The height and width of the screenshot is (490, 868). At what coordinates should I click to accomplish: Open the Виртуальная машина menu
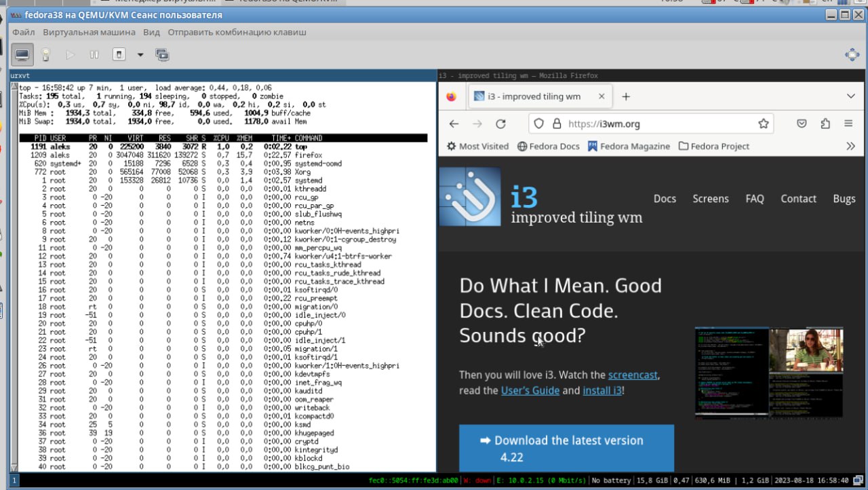point(89,32)
